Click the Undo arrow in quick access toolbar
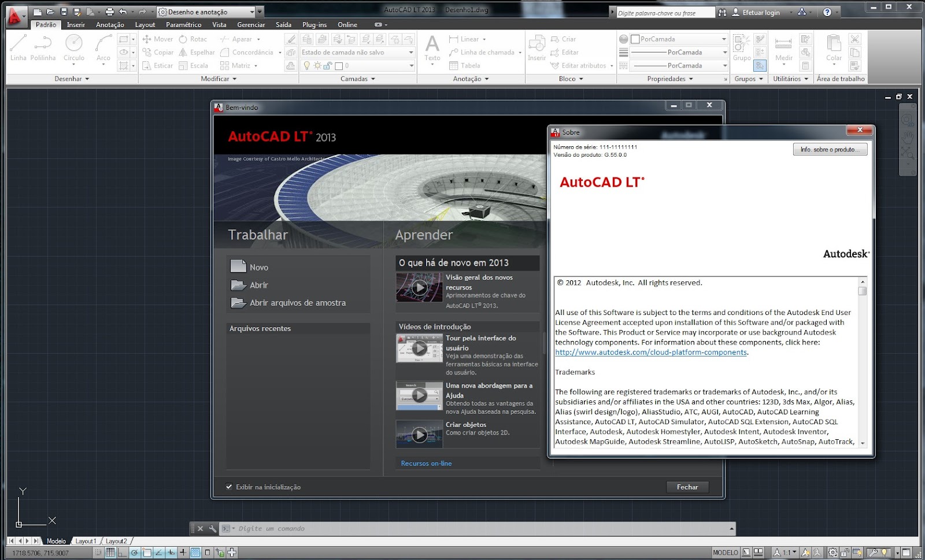Viewport: 925px width, 560px height. point(123,12)
